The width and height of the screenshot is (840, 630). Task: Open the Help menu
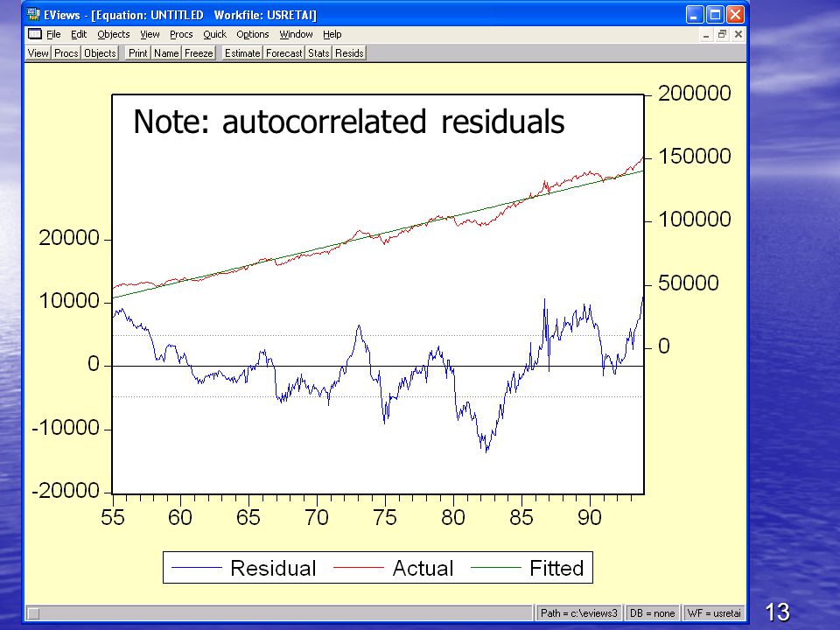pos(332,34)
